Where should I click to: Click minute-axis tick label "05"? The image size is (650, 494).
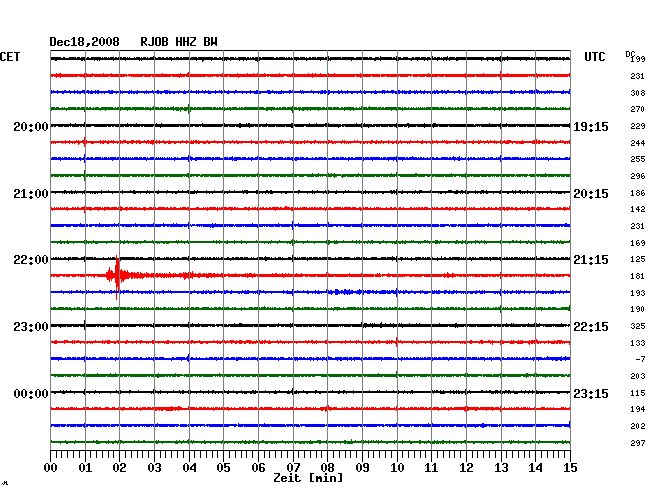coord(223,468)
